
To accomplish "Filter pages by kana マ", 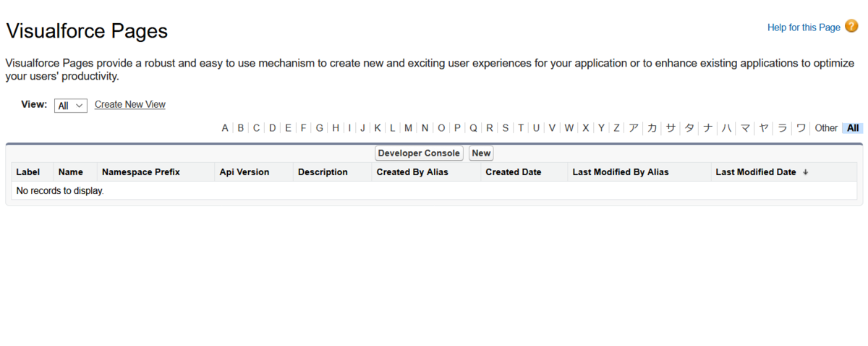I will (x=745, y=128).
